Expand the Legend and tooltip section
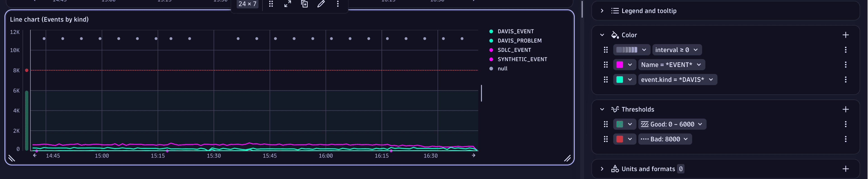Screen dimensions: 868x179 coord(602,11)
